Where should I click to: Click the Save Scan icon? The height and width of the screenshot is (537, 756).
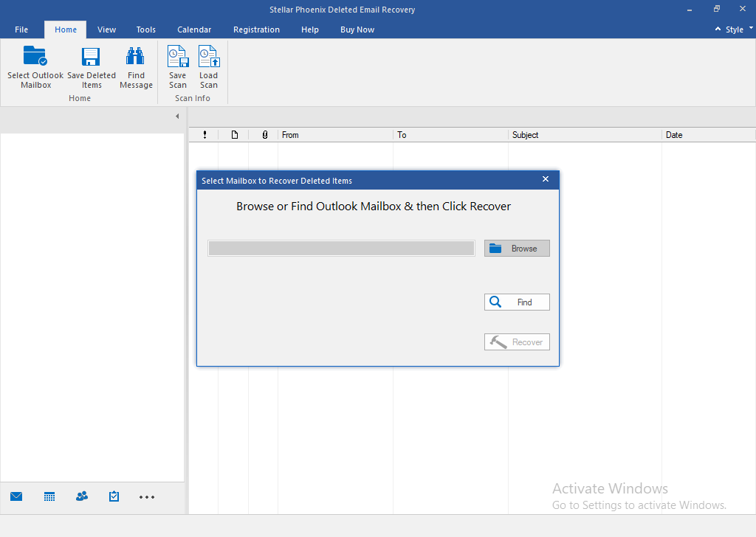point(177,58)
